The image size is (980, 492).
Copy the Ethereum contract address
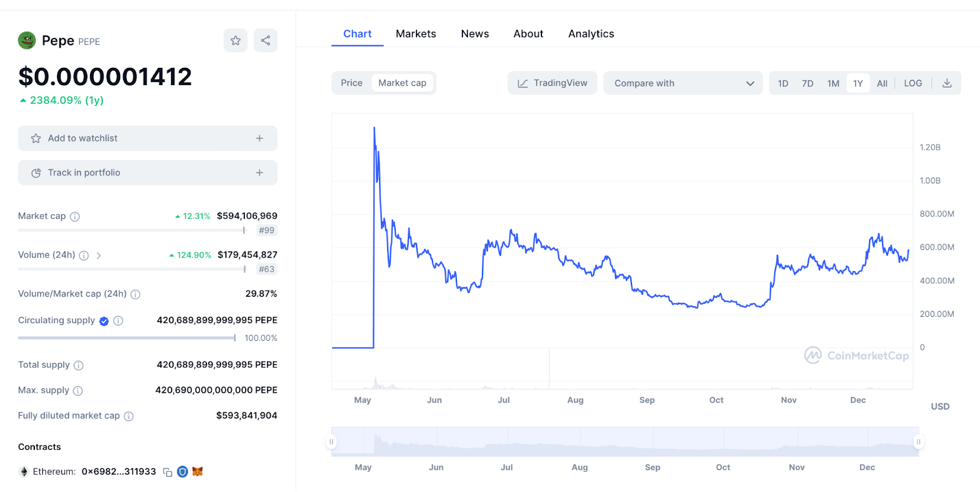point(167,472)
